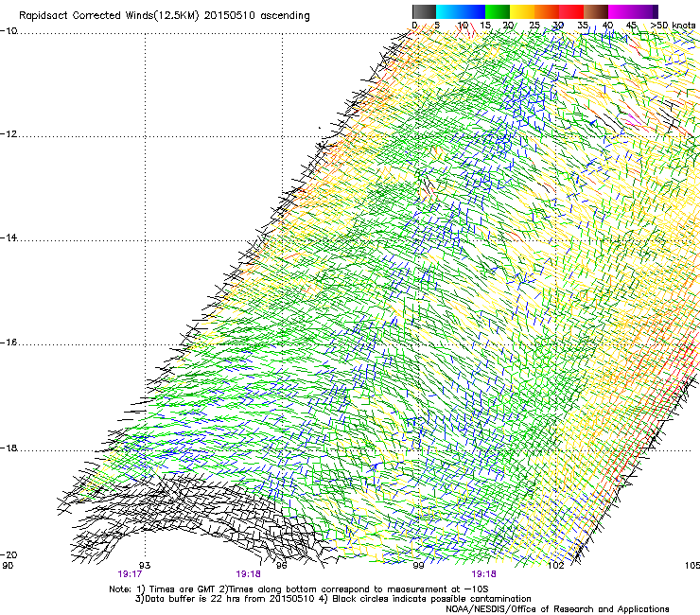
Task: Click the '102' longitude axis label
Action: pos(556,566)
